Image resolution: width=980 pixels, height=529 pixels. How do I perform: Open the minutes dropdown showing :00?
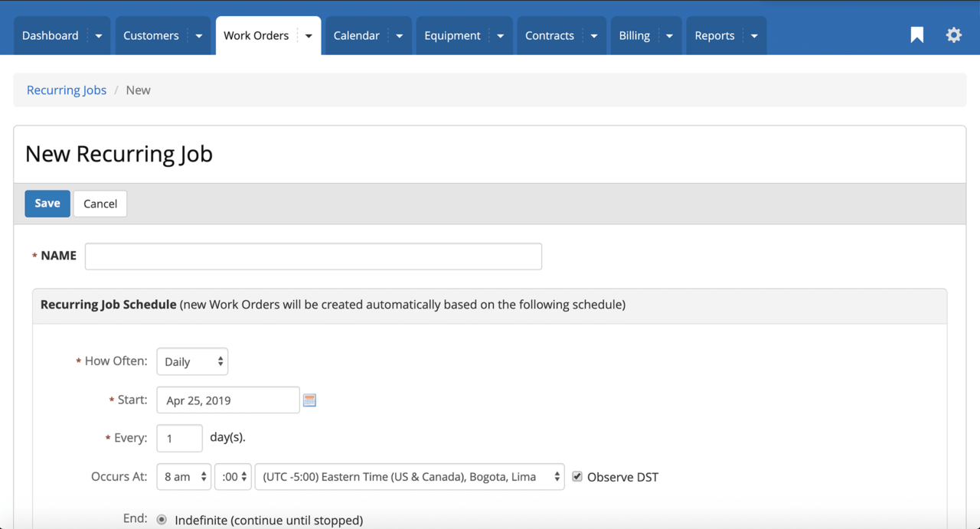click(x=233, y=476)
